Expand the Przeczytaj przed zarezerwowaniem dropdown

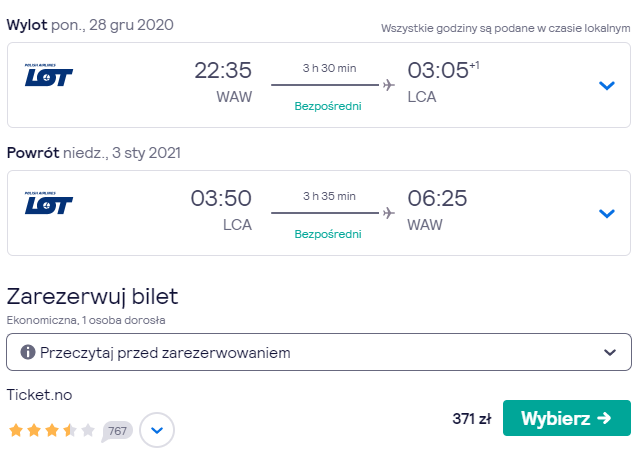pyautogui.click(x=319, y=352)
